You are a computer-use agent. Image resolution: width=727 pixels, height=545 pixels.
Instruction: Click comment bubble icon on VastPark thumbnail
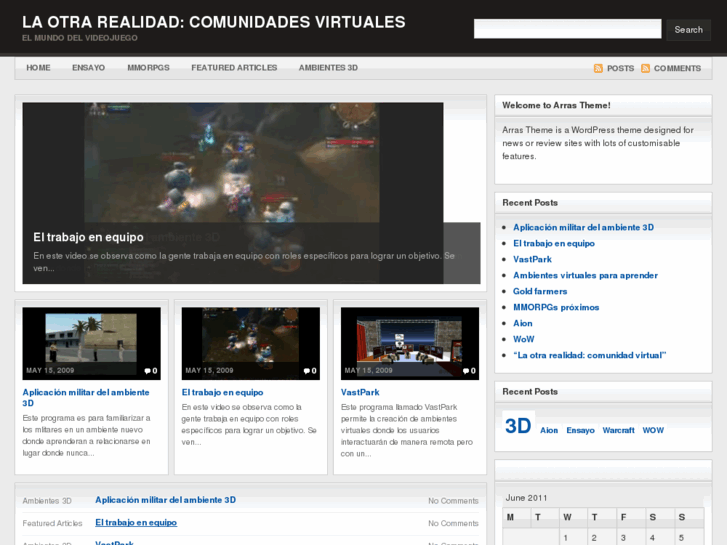coord(466,371)
